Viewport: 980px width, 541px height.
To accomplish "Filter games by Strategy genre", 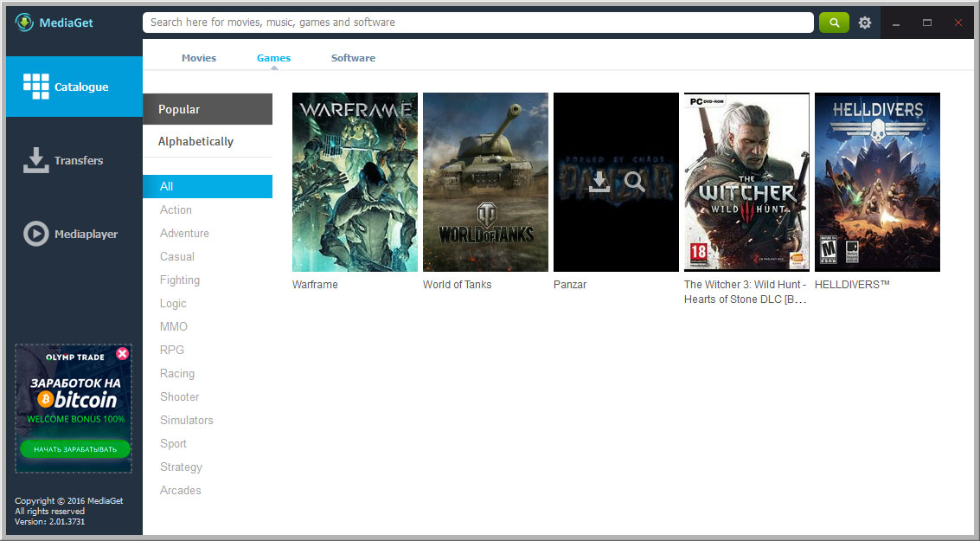I will coord(181,467).
